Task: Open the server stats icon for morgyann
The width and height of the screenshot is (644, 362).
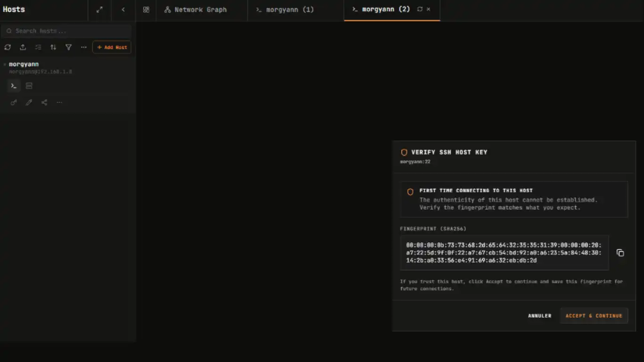Action: coord(29,86)
